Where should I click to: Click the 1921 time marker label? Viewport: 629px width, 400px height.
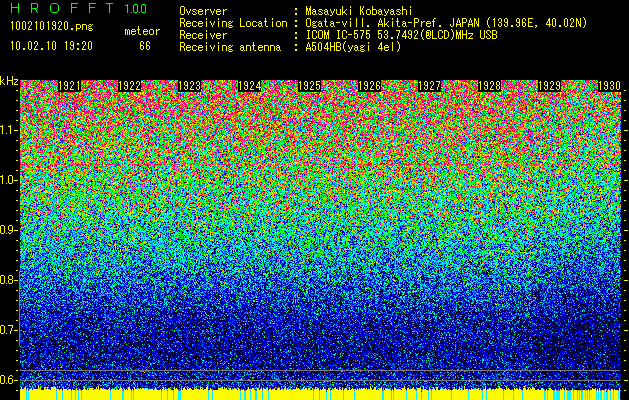(69, 86)
